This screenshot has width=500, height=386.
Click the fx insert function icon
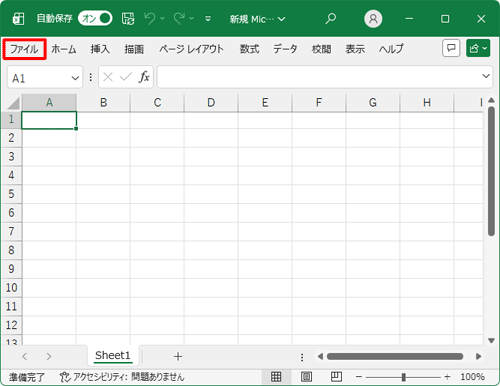144,77
